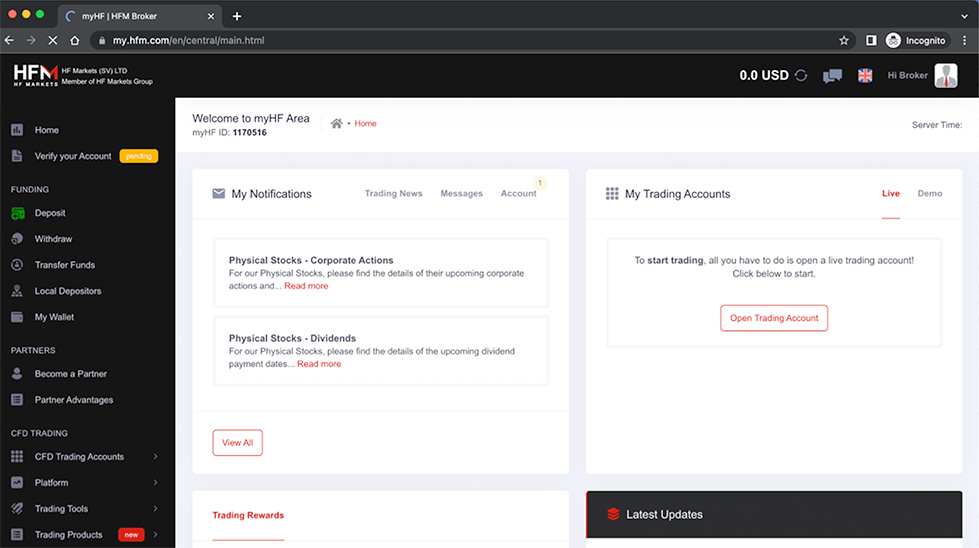
Task: Click the Withdraw sidebar icon
Action: (17, 238)
